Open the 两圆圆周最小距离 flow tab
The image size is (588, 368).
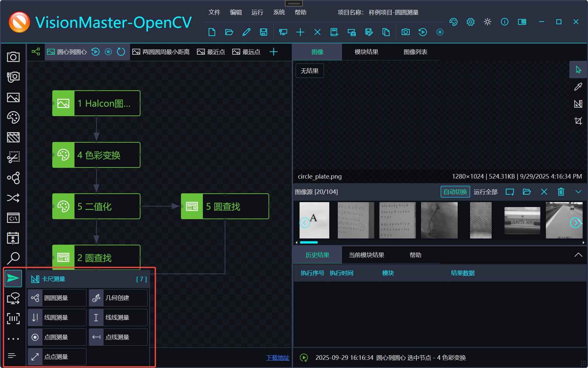click(161, 52)
